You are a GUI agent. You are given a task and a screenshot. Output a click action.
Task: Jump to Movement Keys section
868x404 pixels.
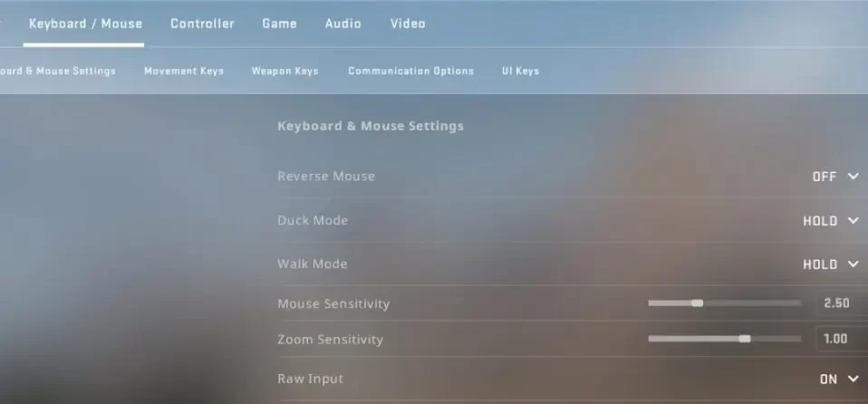(x=184, y=71)
